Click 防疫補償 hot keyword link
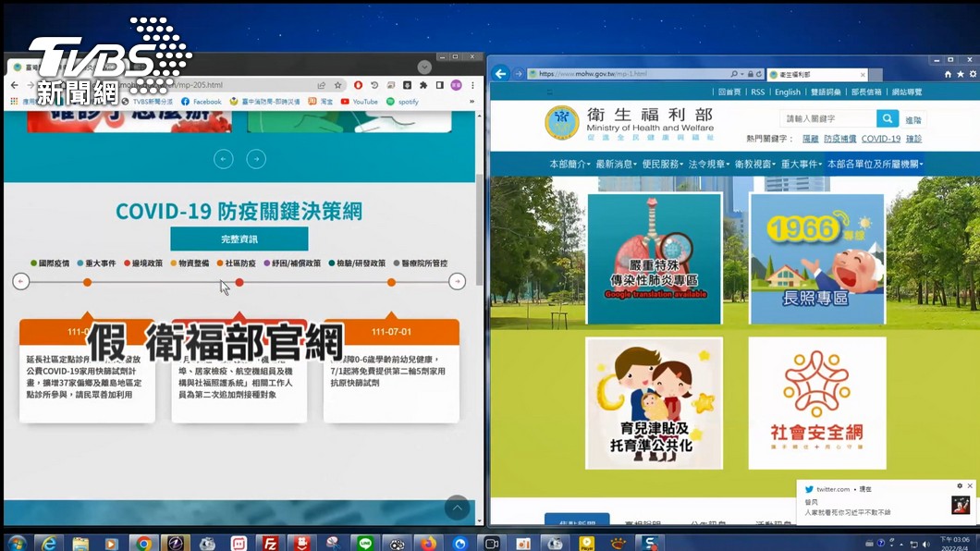The height and width of the screenshot is (551, 980). click(x=839, y=139)
